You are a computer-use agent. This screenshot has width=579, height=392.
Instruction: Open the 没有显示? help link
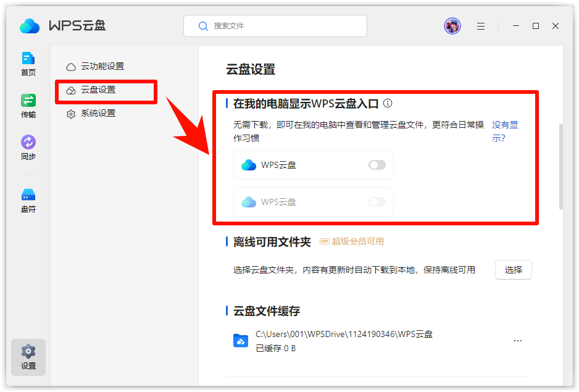pyautogui.click(x=506, y=130)
